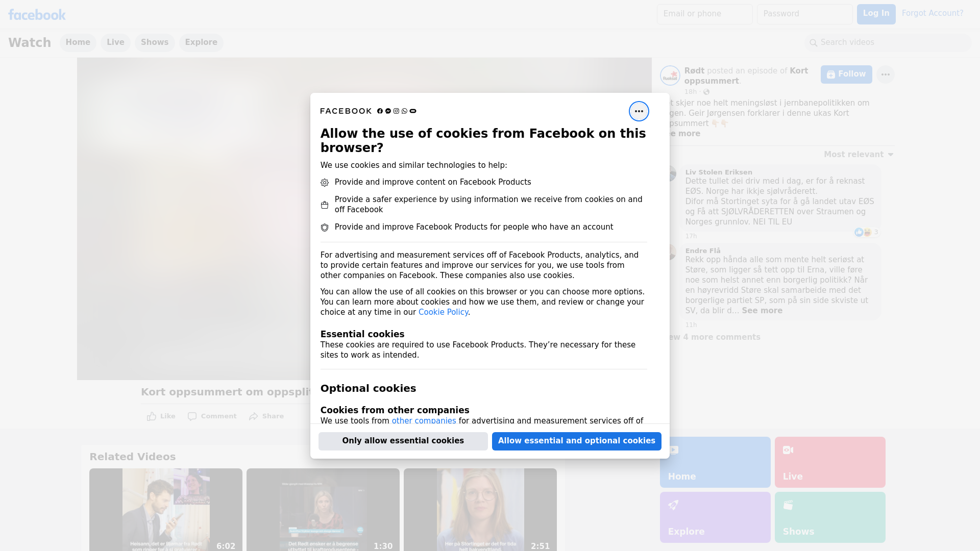This screenshot has height=551, width=980.
Task: Click the green Shows tile
Action: tap(830, 517)
